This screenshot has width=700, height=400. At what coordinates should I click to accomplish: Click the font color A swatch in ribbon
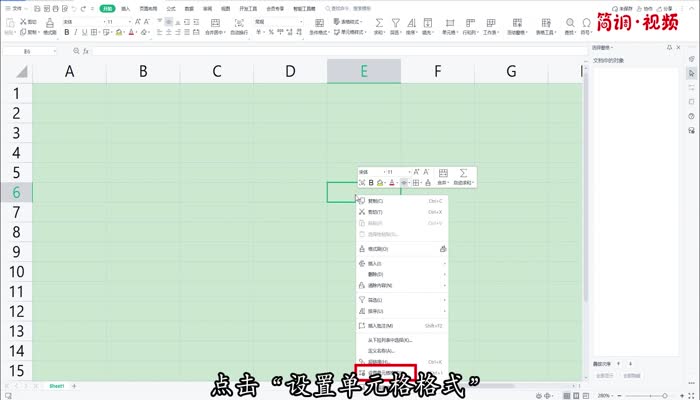[x=132, y=32]
